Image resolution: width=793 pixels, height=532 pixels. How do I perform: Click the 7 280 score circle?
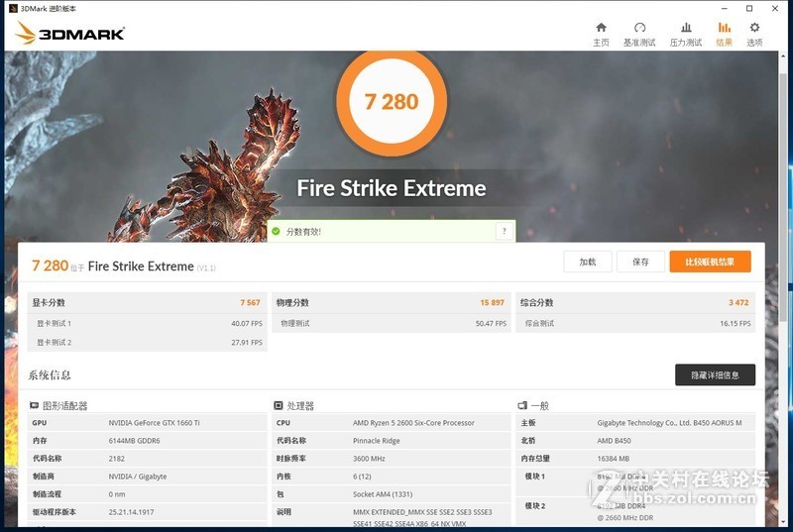392,102
